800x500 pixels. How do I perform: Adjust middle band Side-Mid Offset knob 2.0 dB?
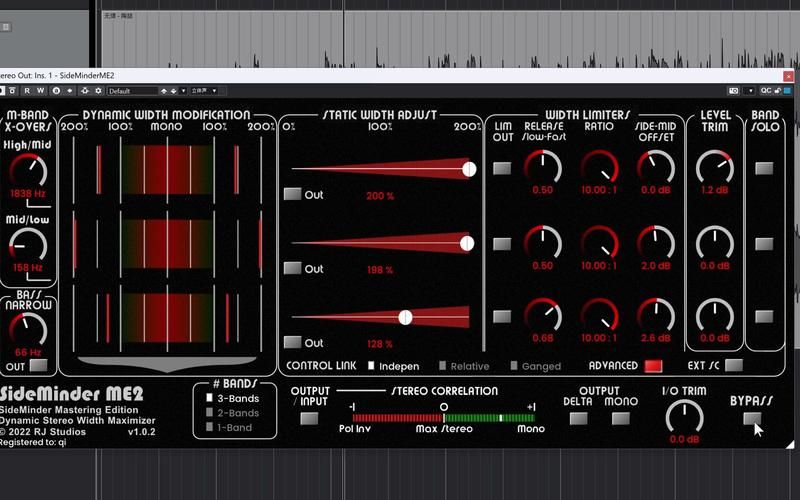(x=656, y=242)
